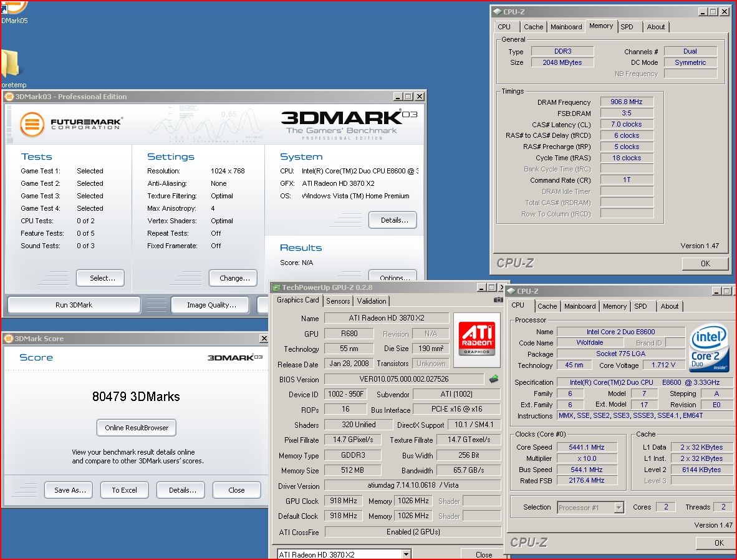This screenshot has height=560, width=737.
Task: Click the Image Quality... button
Action: (211, 305)
